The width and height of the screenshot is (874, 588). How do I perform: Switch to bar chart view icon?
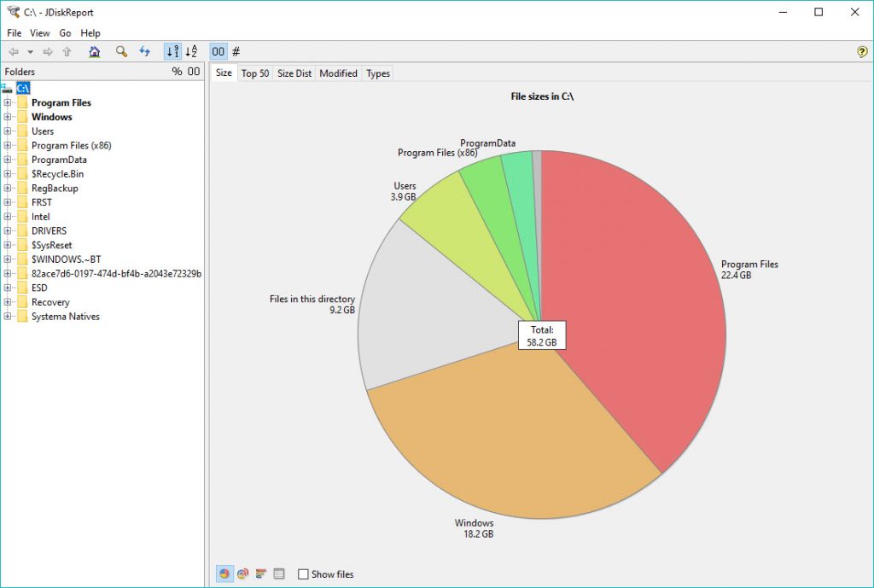[261, 573]
